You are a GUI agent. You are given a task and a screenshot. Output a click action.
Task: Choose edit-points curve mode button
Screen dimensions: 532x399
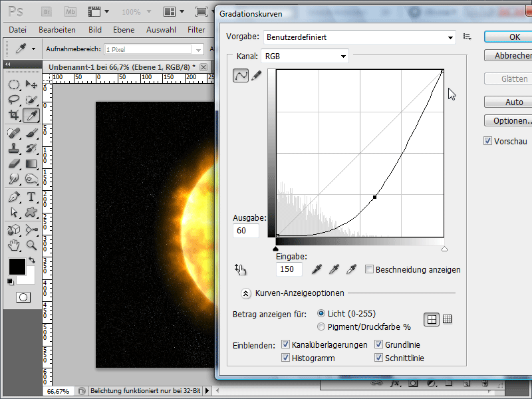point(241,75)
